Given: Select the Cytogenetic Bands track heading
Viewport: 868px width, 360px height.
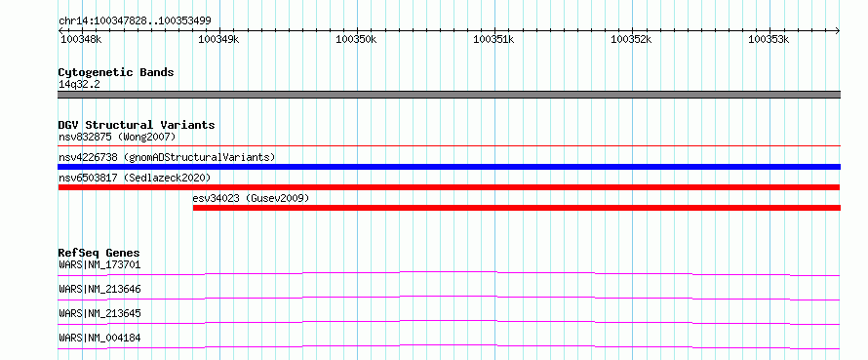Looking at the screenshot, I should click(116, 72).
